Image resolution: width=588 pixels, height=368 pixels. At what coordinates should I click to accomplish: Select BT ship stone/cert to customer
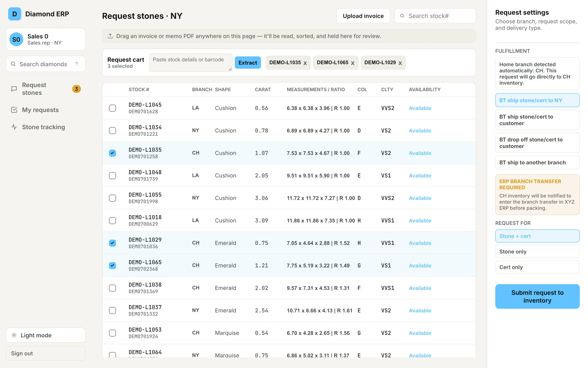point(537,120)
